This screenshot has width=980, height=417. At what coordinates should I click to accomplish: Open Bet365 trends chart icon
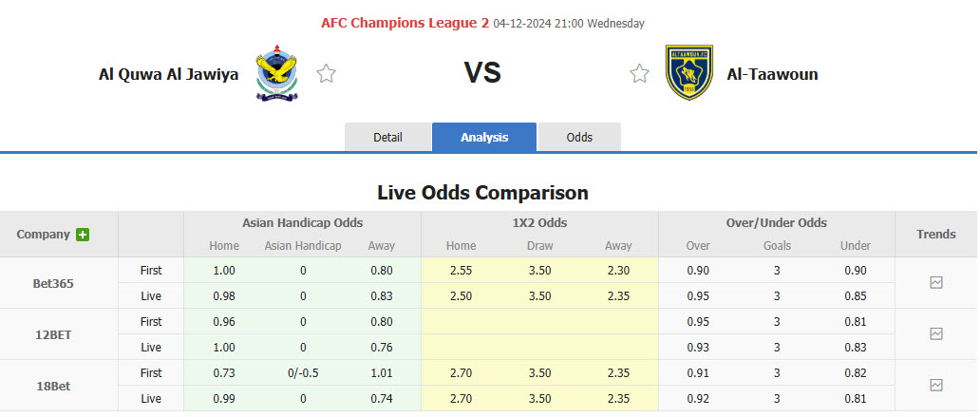point(936,282)
